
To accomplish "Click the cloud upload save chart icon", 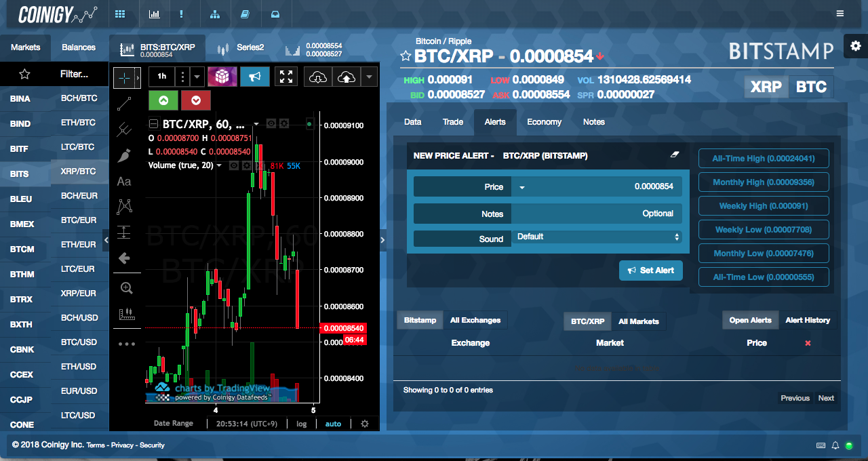I will coord(346,77).
